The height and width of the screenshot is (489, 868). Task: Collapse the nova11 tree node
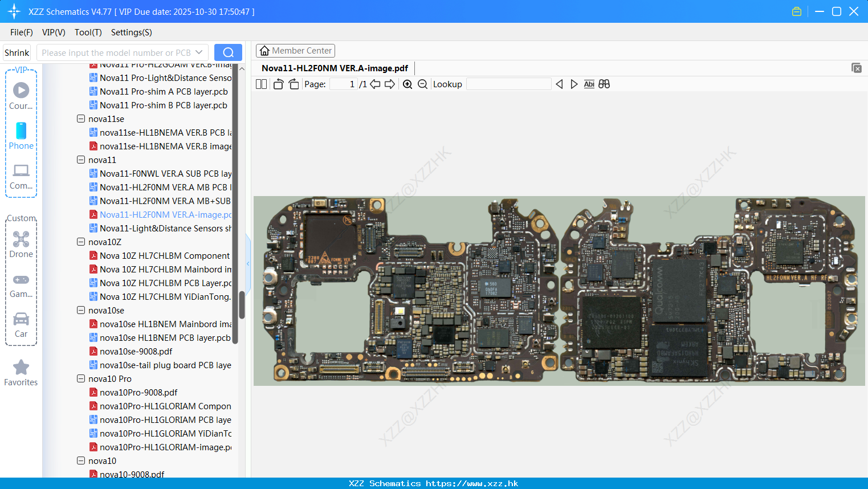81,160
